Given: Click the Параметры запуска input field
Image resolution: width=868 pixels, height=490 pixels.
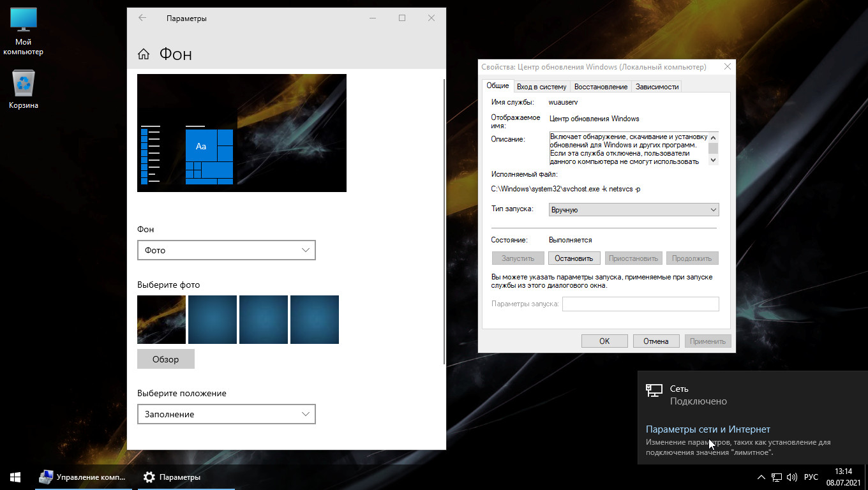Looking at the screenshot, I should pos(640,304).
